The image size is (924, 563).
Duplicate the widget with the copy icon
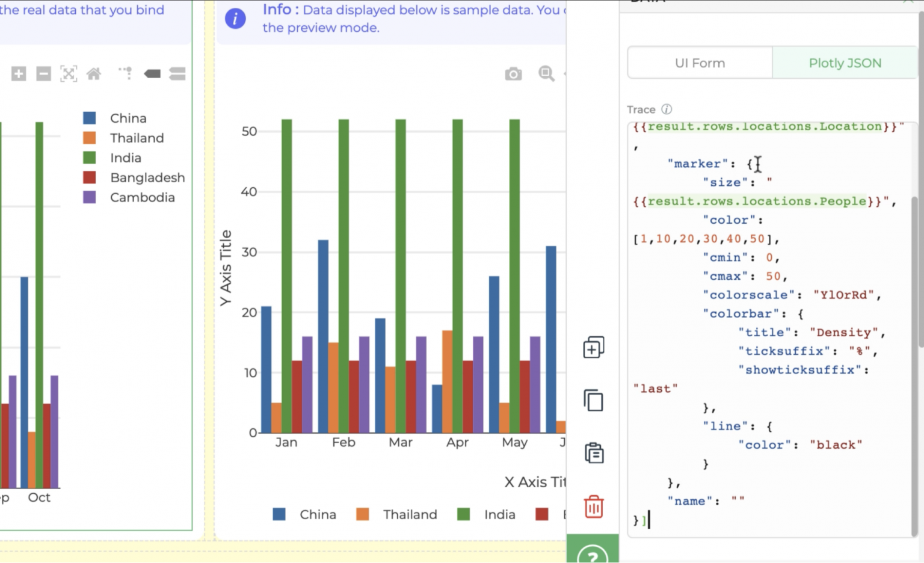pos(593,400)
